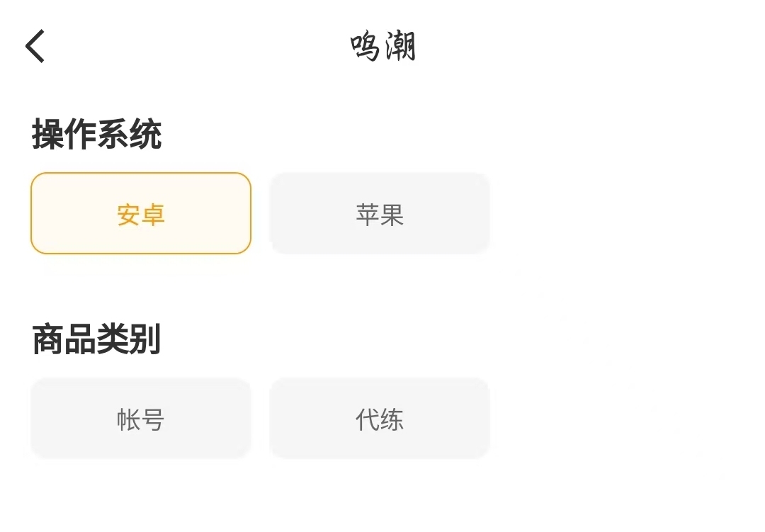Go back using the left arrow

(x=35, y=47)
